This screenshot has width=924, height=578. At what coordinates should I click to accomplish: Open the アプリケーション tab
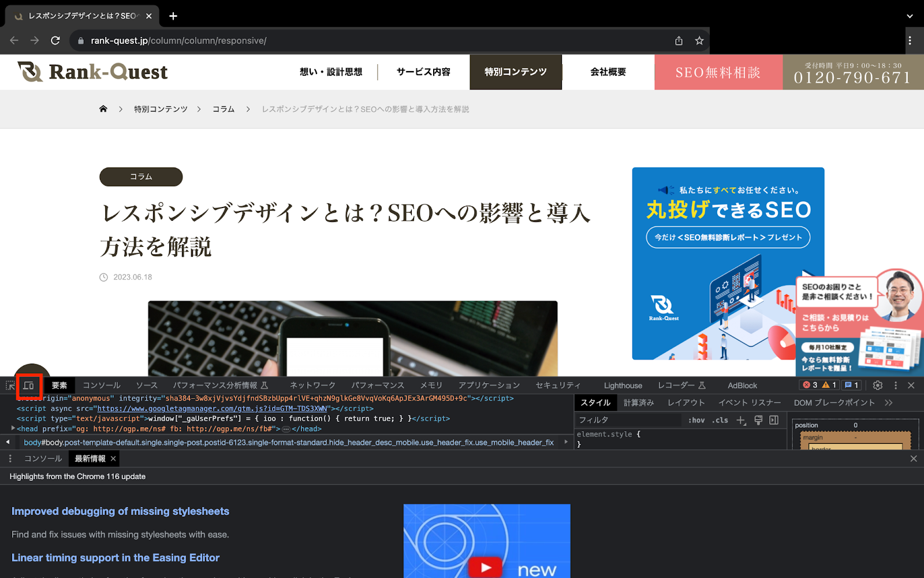coord(489,386)
